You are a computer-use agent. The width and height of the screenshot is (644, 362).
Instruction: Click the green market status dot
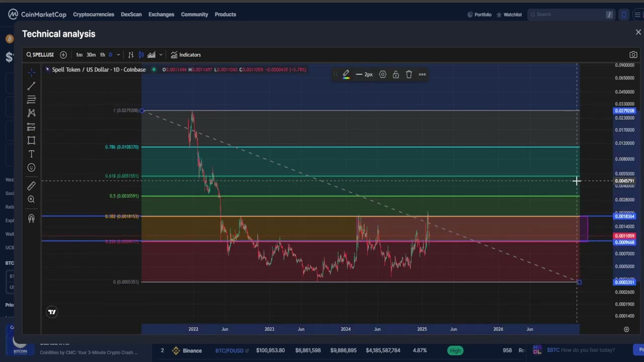click(x=153, y=69)
